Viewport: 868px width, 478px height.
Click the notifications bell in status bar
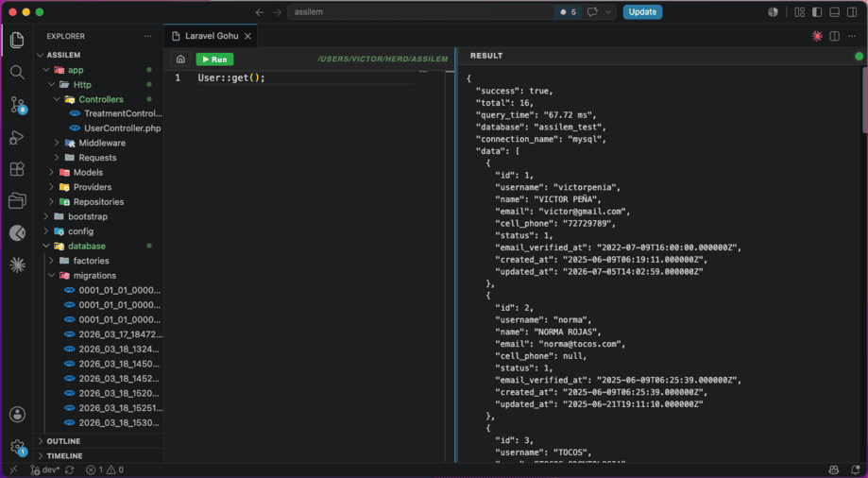click(856, 469)
